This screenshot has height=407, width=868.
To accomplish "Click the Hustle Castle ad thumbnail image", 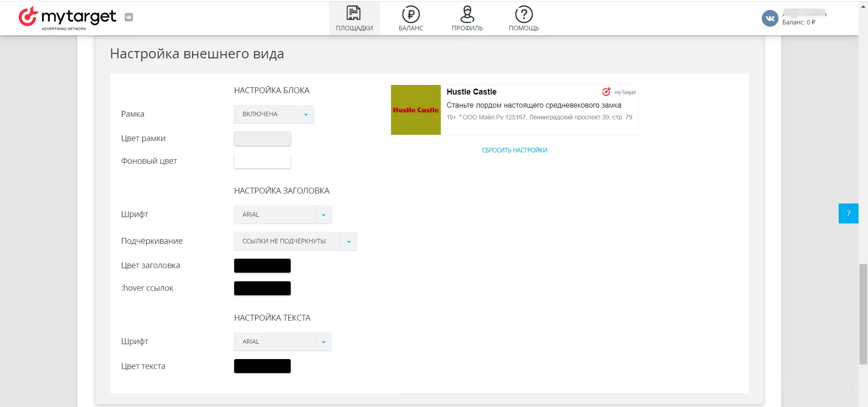I will 416,110.
